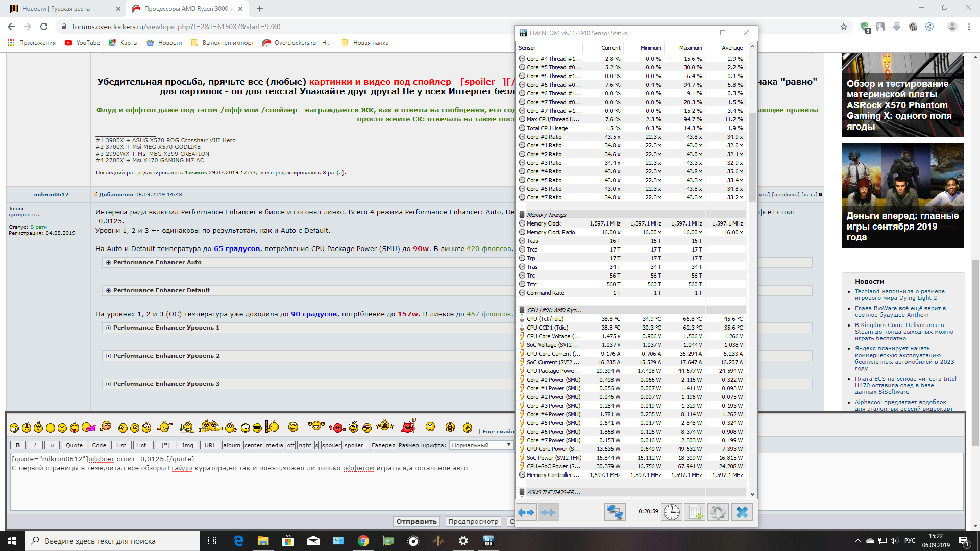Click HWiNFO collapse columns arrows button
980x551 pixels.
click(x=548, y=512)
